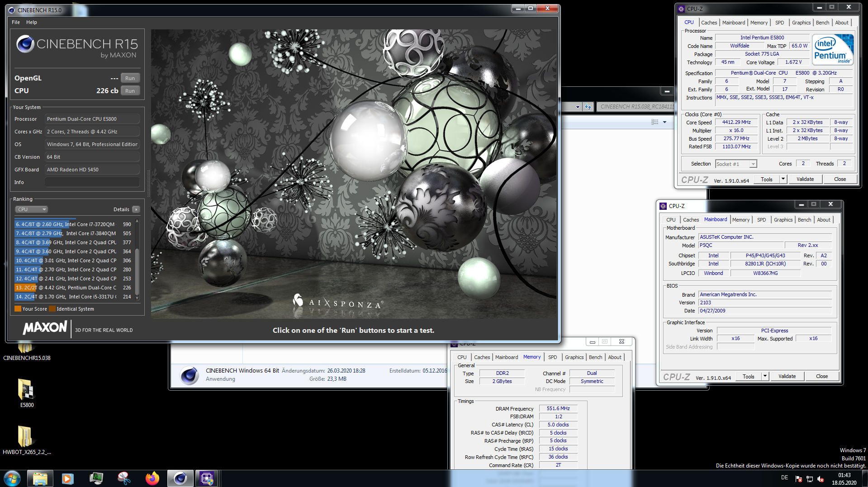868x487 pixels.
Task: Click Explorer change view icon
Action: tap(655, 122)
